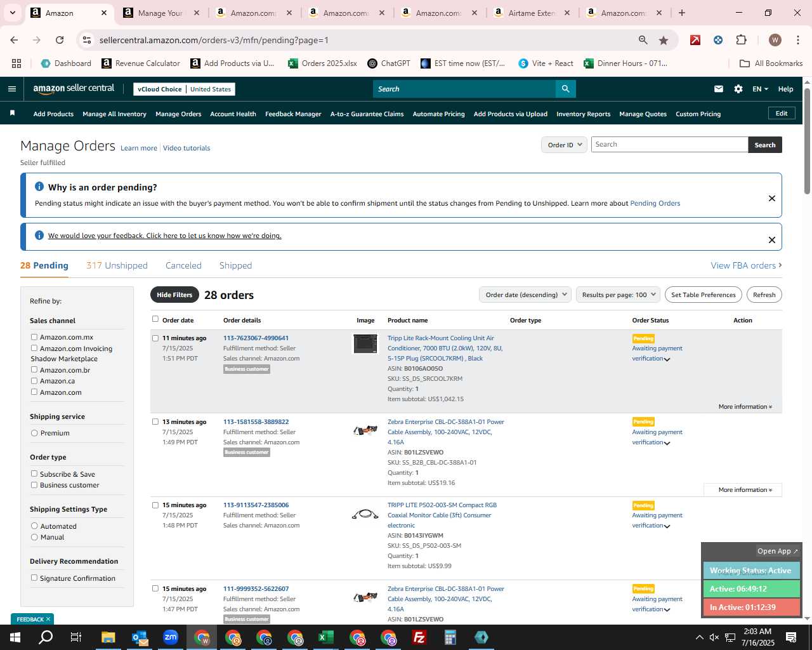This screenshot has height=650, width=812.
Task: Click Set Table Preferences button
Action: coord(704,295)
